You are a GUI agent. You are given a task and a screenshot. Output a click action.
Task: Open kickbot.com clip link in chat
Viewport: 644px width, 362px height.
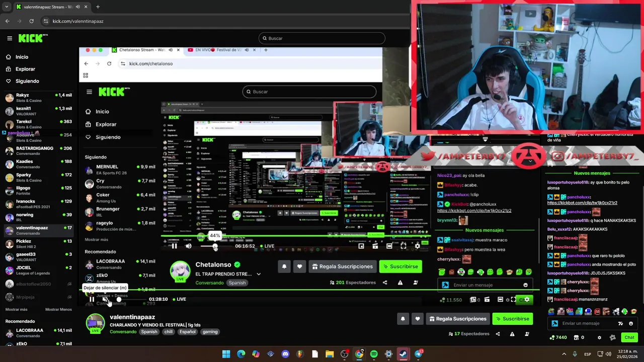coord(582,203)
